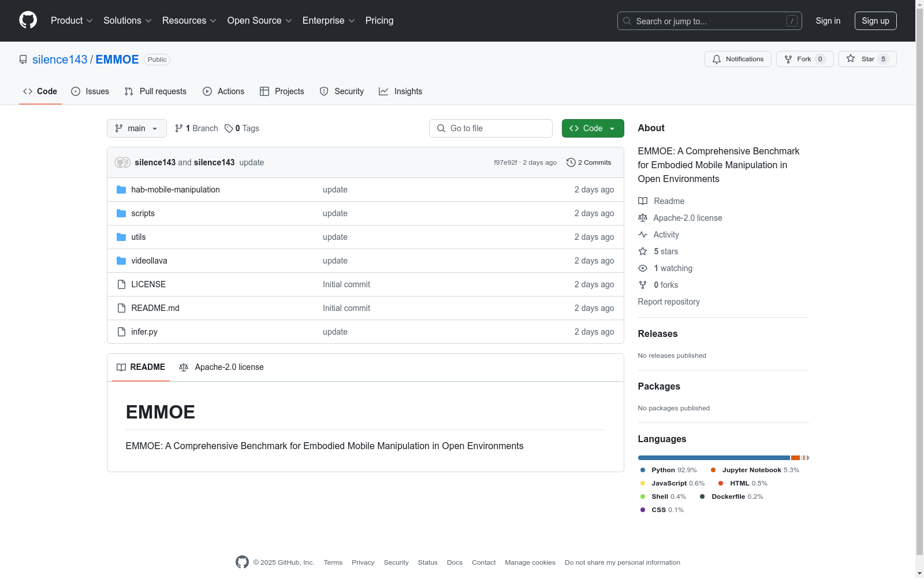Click the 0 Tags link
The height and width of the screenshot is (578, 924).
[x=242, y=128]
